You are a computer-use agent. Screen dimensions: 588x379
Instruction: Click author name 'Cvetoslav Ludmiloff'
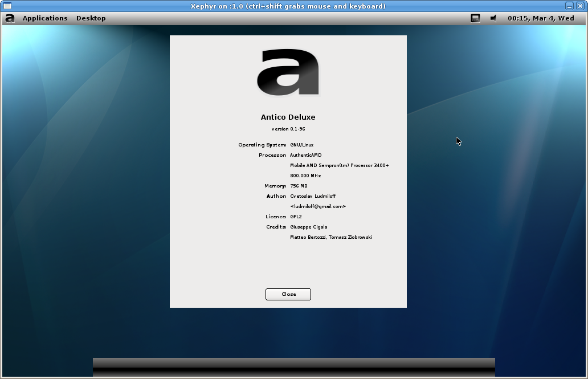[x=313, y=196]
